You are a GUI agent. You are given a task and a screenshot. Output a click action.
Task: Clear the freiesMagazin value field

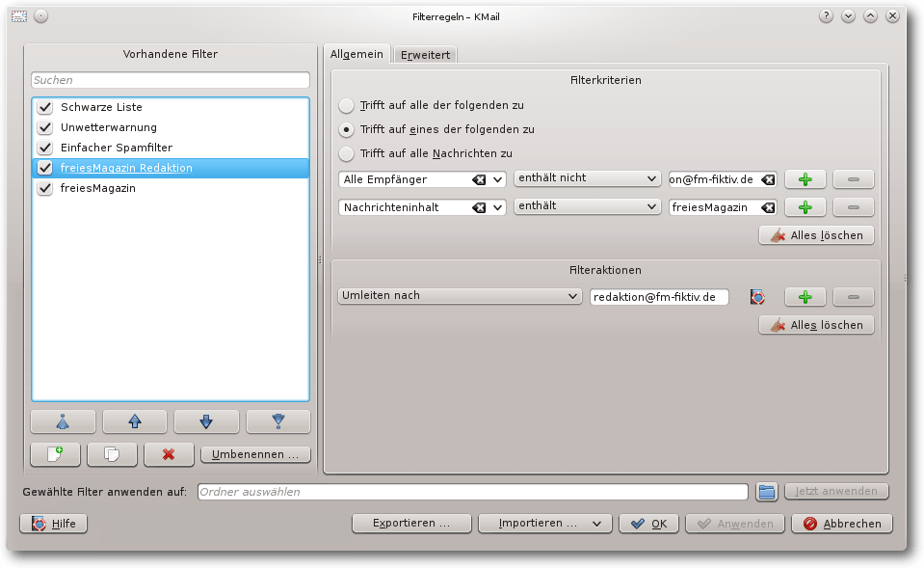[768, 207]
